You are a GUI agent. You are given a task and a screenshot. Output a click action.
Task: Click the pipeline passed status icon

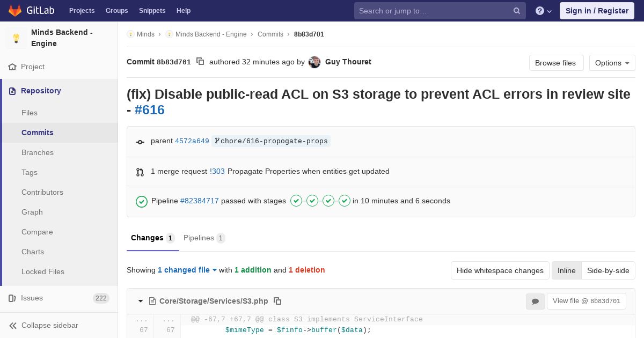142,201
